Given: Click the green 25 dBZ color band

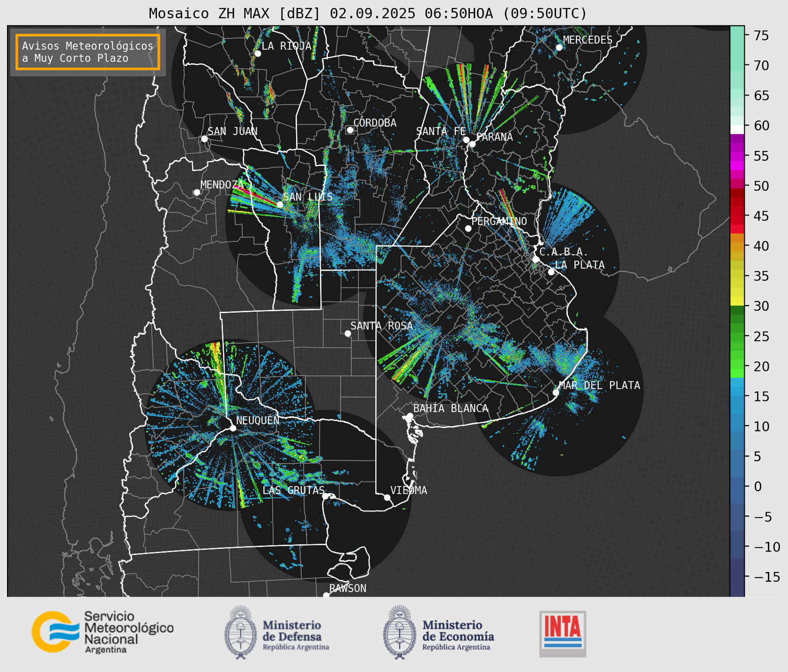Looking at the screenshot, I should click(x=737, y=336).
